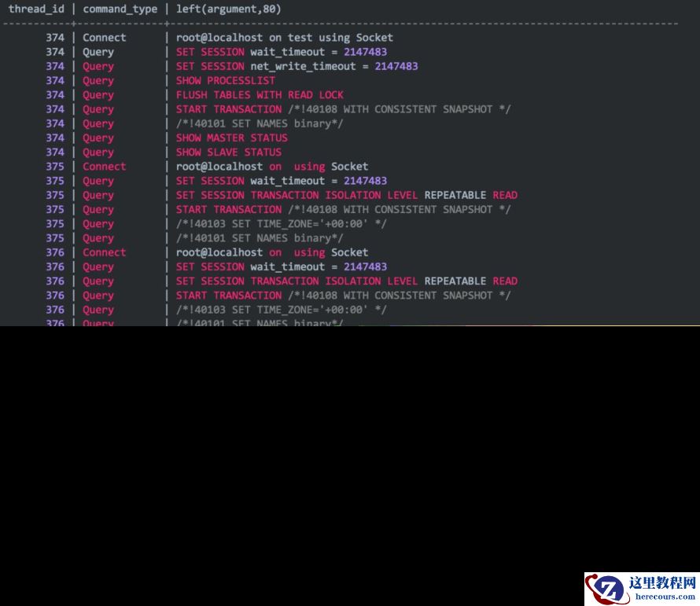Select 'root@localhost on test using Socket' text
Viewport: 700px width, 606px height.
click(285, 38)
